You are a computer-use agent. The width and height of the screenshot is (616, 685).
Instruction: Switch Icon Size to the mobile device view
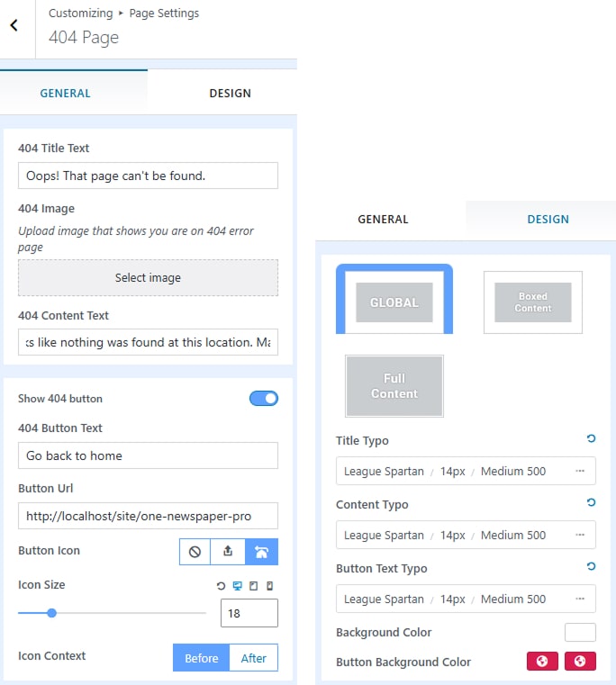[269, 586]
